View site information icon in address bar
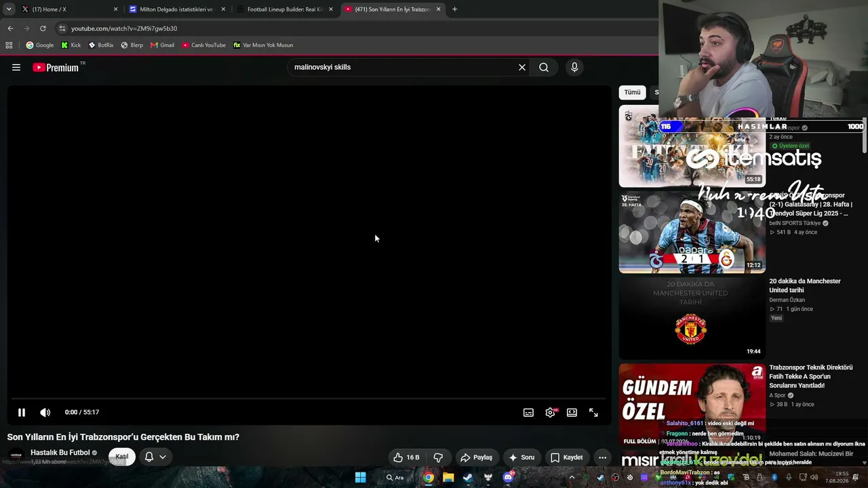Screen dimensions: 868x488 [62, 28]
